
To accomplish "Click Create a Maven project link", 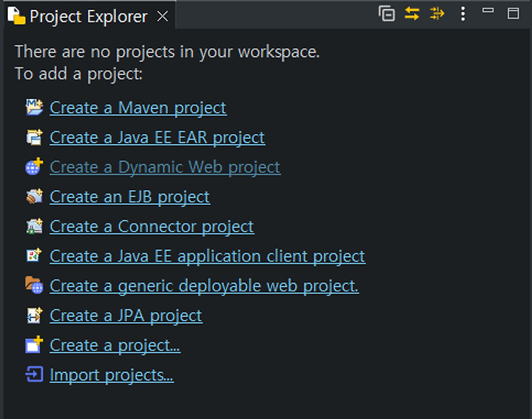I will tap(138, 108).
